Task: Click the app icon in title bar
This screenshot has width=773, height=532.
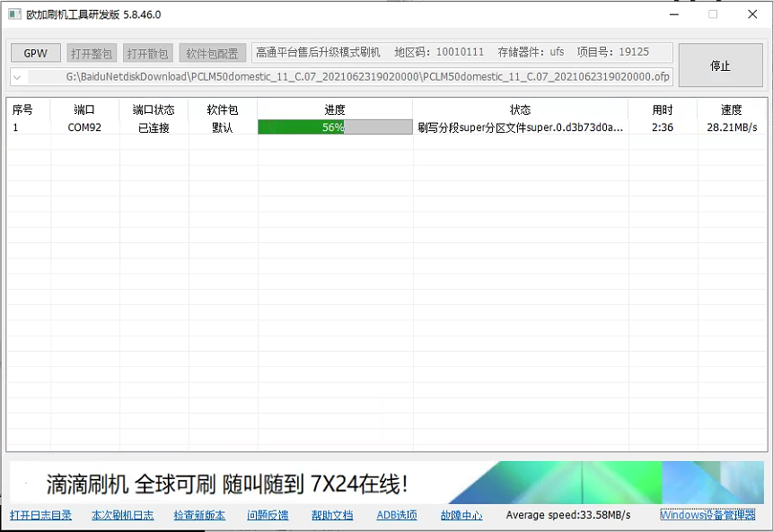Action: coord(14,13)
